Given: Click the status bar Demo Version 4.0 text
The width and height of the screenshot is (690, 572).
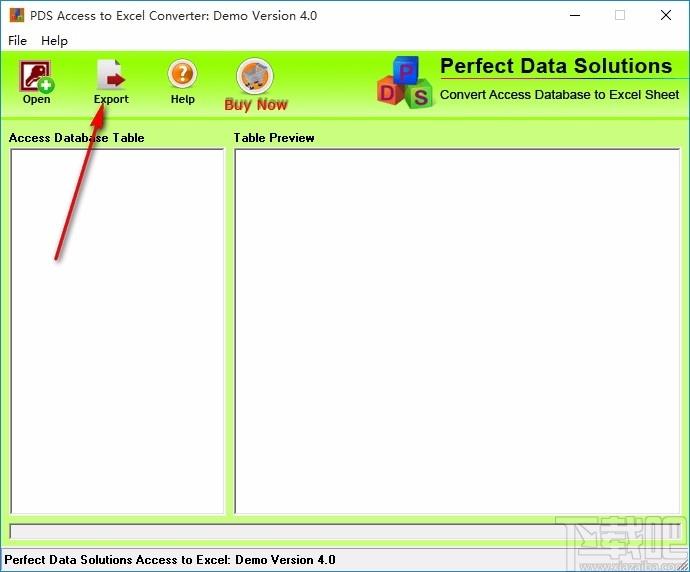Looking at the screenshot, I should point(170,560).
